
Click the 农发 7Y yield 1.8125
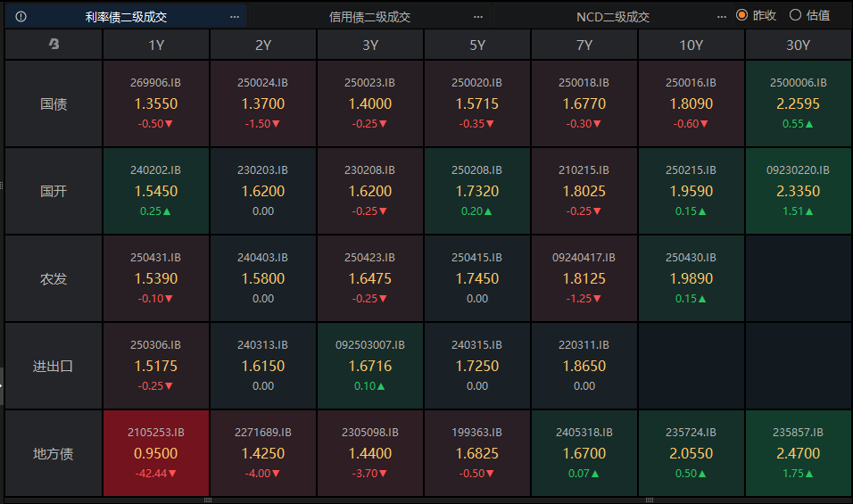[584, 278]
